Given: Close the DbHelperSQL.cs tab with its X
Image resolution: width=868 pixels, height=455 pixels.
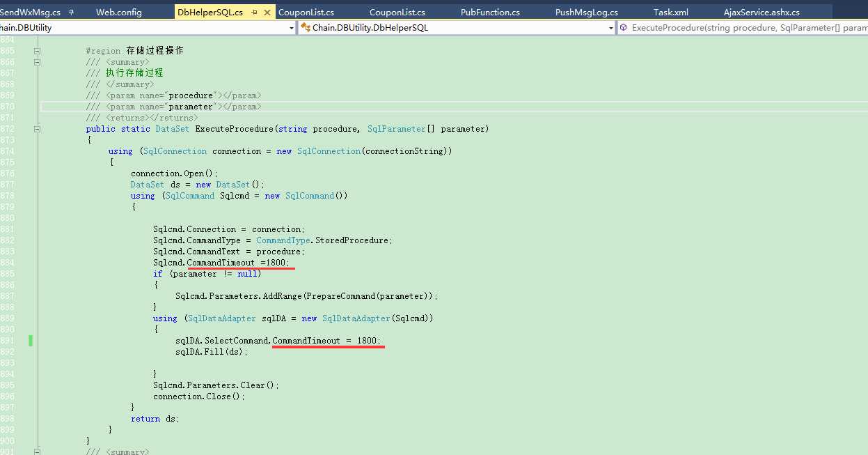Looking at the screenshot, I should [x=268, y=13].
